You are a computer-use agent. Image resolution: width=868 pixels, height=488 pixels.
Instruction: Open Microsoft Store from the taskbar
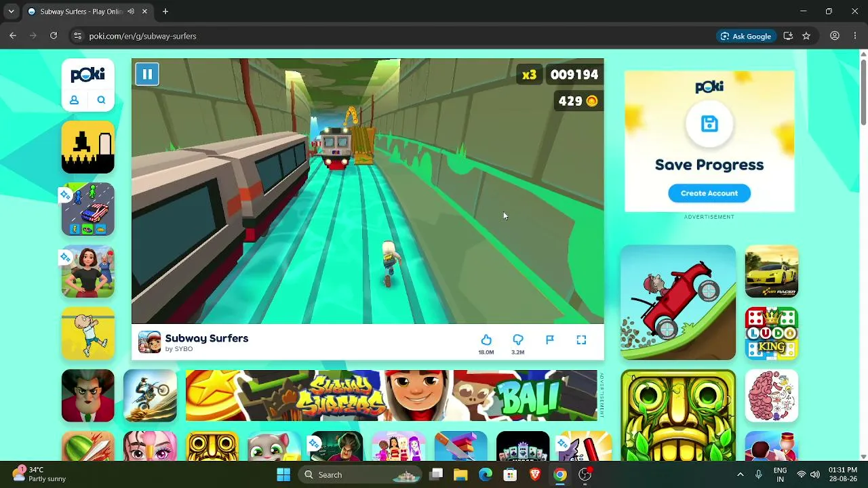coord(510,474)
